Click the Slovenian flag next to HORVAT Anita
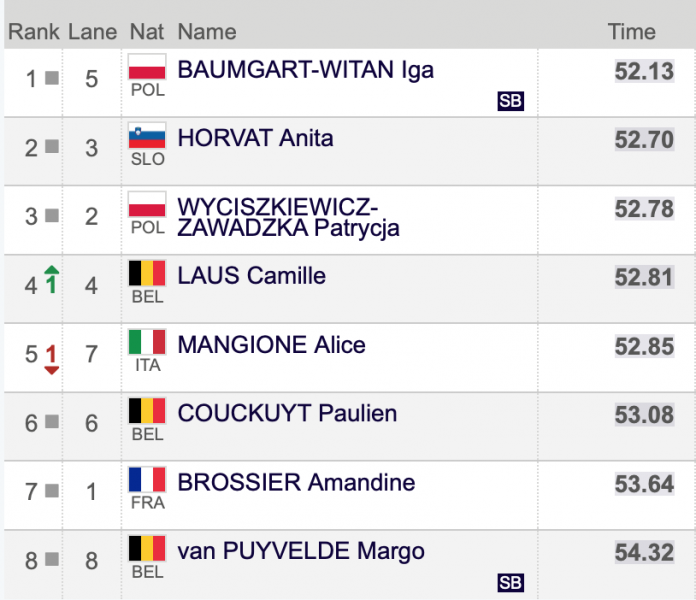Image resolution: width=696 pixels, height=600 pixels. [x=147, y=137]
